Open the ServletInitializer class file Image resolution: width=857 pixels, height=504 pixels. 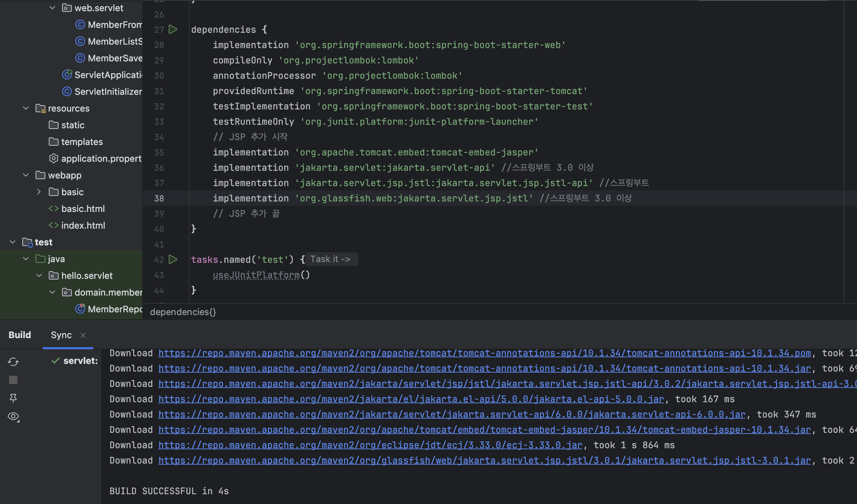tap(108, 92)
